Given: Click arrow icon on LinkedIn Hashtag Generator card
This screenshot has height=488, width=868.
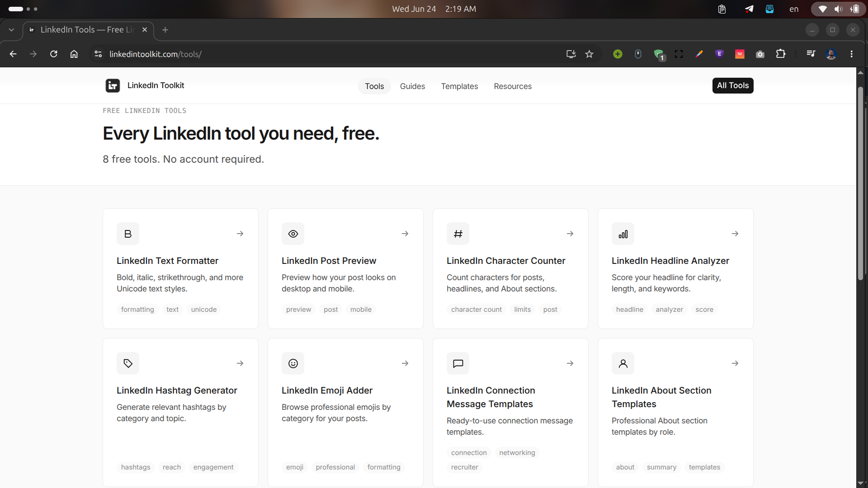Looking at the screenshot, I should tap(240, 363).
